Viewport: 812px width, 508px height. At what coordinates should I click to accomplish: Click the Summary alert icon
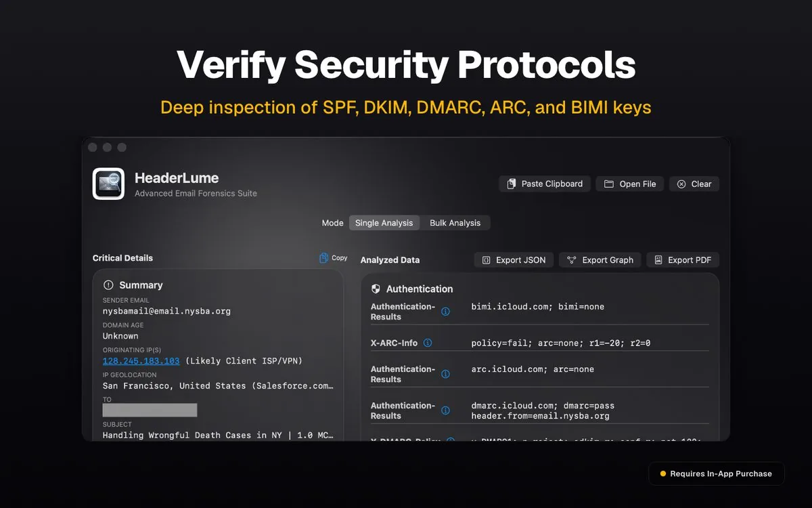[108, 285]
